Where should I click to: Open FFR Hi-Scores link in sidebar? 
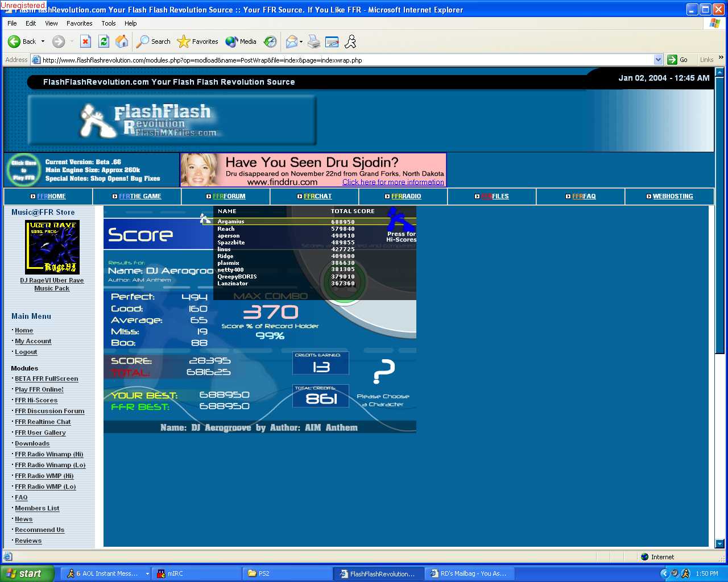[36, 401]
